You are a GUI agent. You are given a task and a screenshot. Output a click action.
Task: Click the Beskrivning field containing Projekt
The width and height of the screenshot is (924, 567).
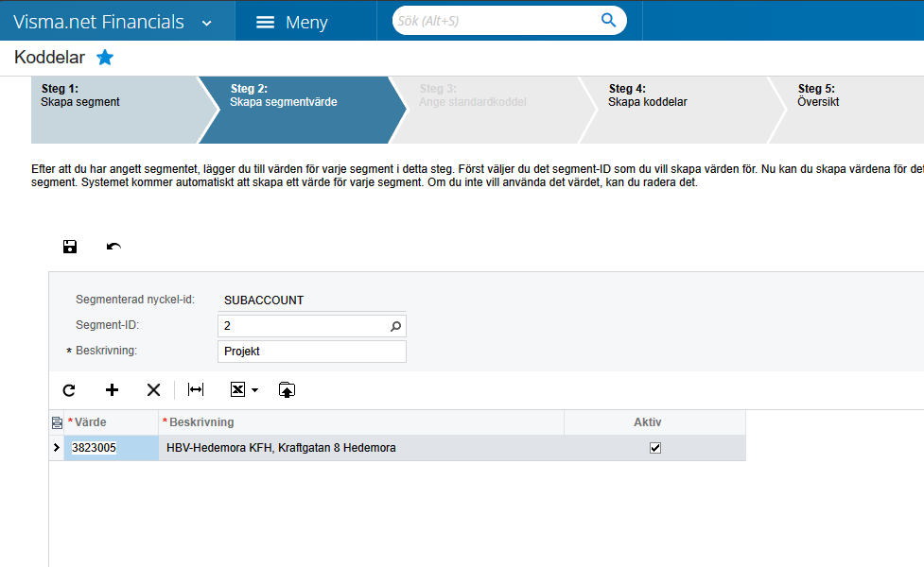(312, 351)
